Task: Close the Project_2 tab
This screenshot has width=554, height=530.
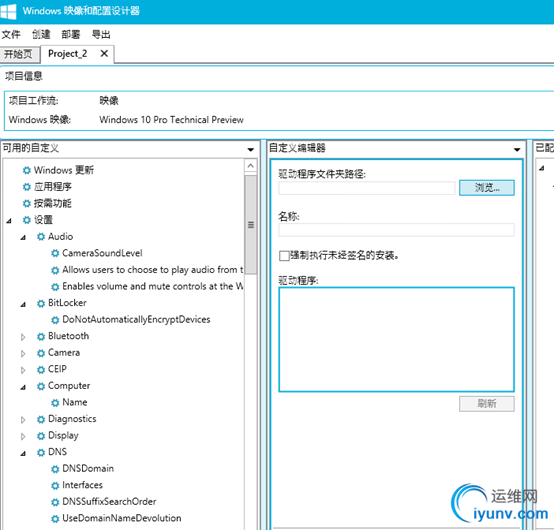Action: click(x=104, y=54)
